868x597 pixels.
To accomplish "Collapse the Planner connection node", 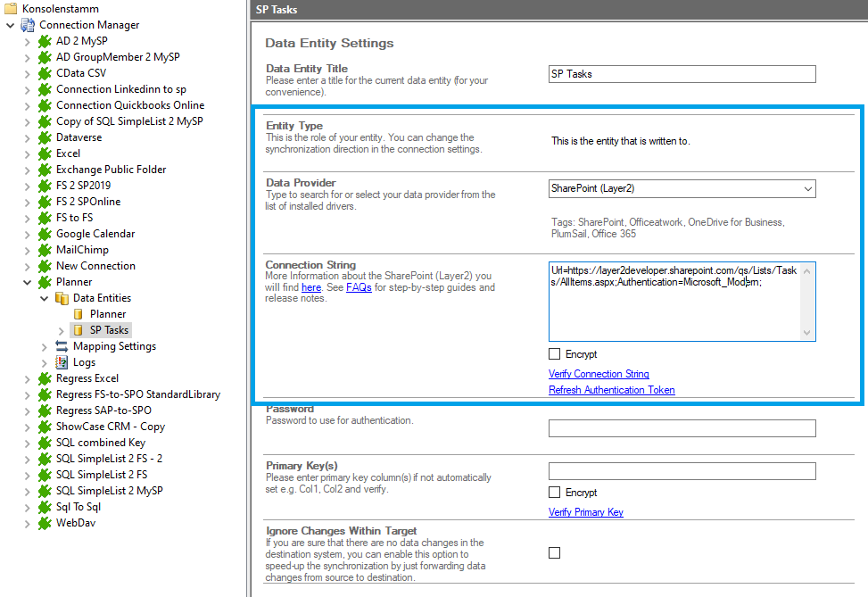I will point(27,282).
